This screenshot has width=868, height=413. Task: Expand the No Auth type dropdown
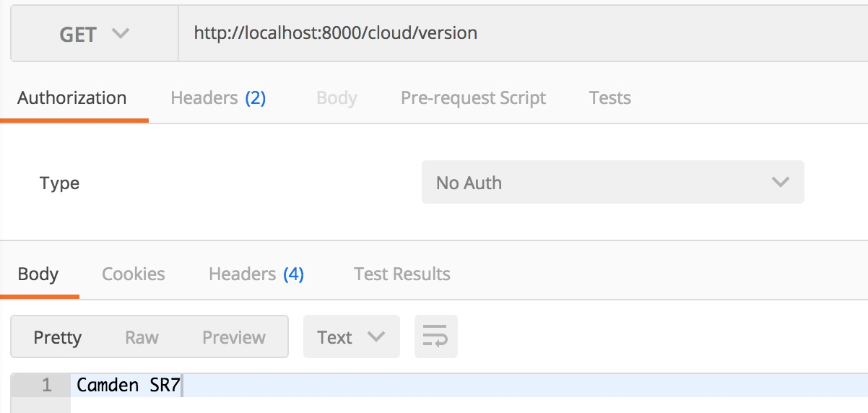pos(612,183)
